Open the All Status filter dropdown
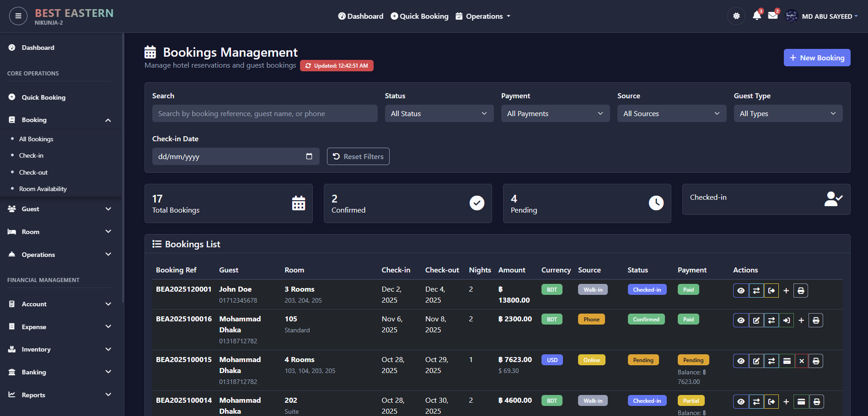Viewport: 868px width, 416px height. coord(439,113)
